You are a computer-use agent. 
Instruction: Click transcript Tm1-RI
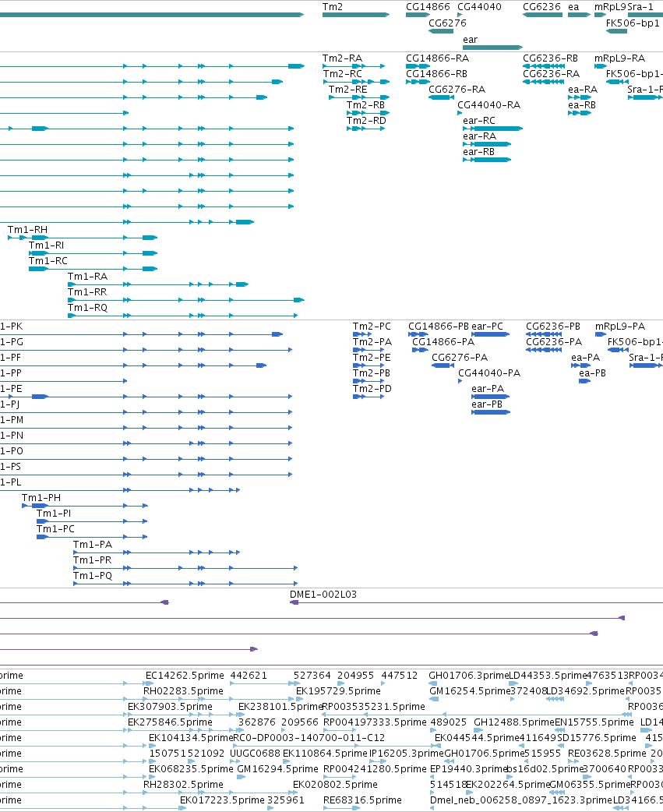pyautogui.click(x=93, y=253)
